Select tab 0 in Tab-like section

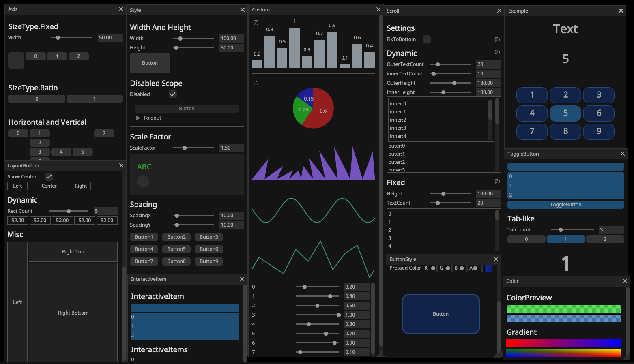[526, 239]
